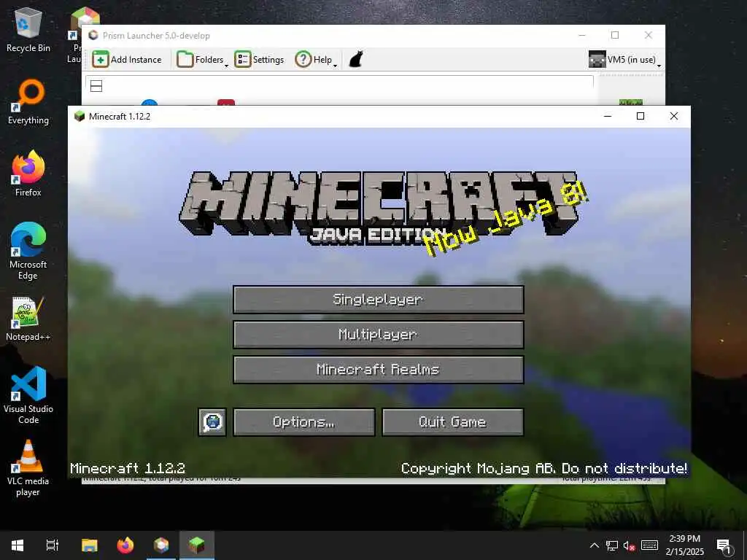Show hidden system tray icons
The height and width of the screenshot is (560, 747).
pos(594,545)
